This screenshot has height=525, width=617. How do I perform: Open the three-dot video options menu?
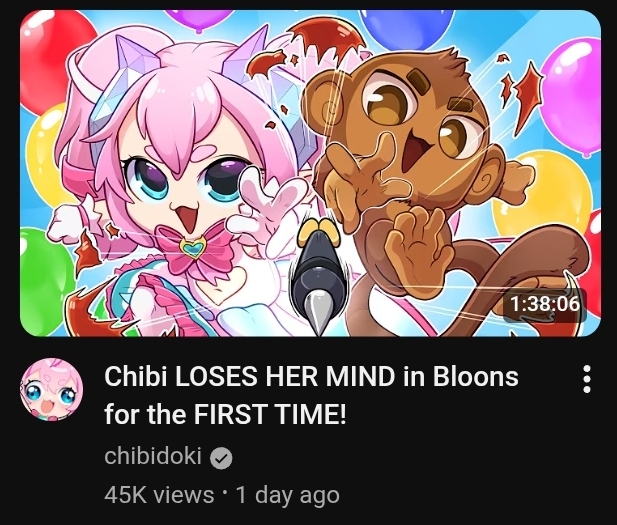(x=586, y=379)
